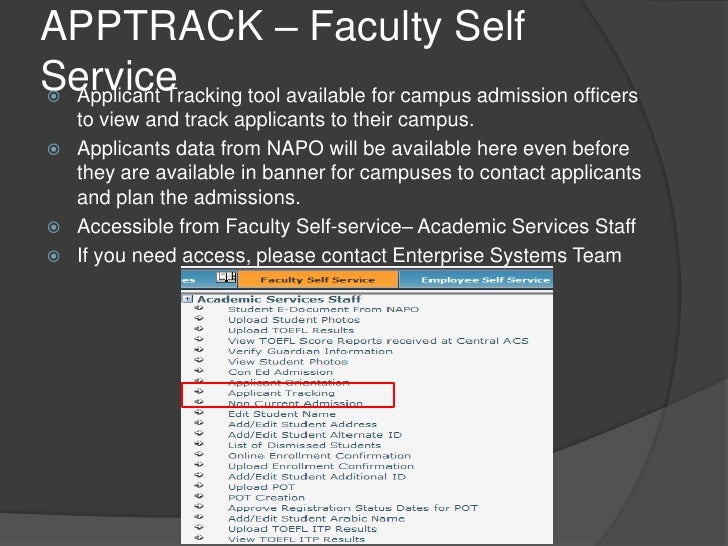Open Approve Registration Status Dates for POT
The height and width of the screenshot is (546, 728).
coord(353,508)
